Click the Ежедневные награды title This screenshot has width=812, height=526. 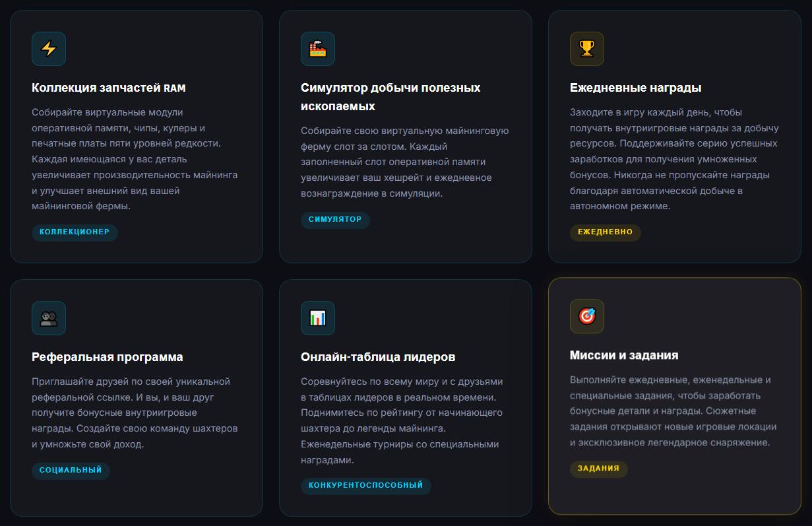tap(635, 88)
